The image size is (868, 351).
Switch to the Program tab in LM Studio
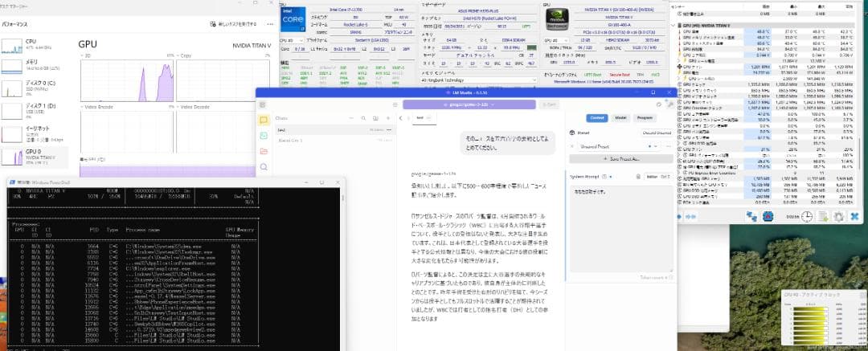[x=645, y=118]
